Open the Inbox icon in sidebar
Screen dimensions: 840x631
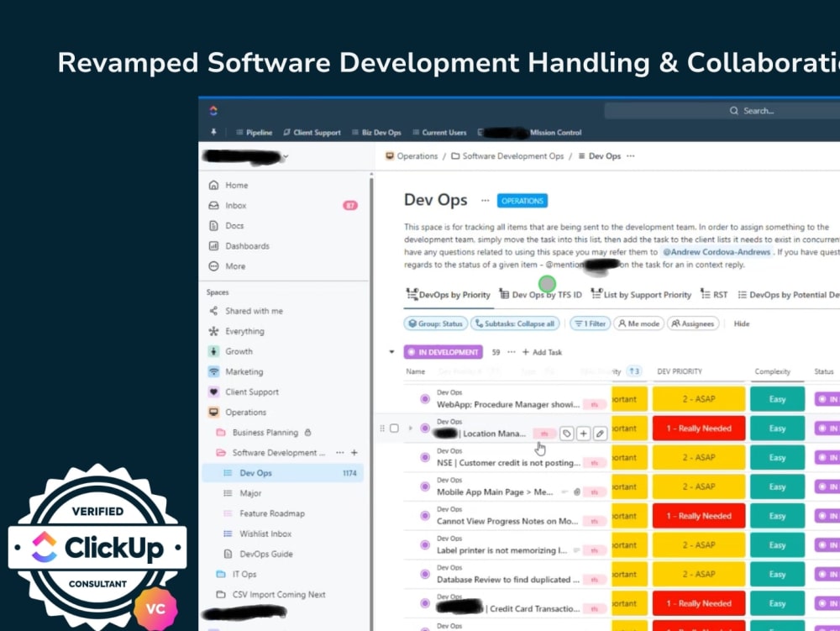pyautogui.click(x=213, y=205)
